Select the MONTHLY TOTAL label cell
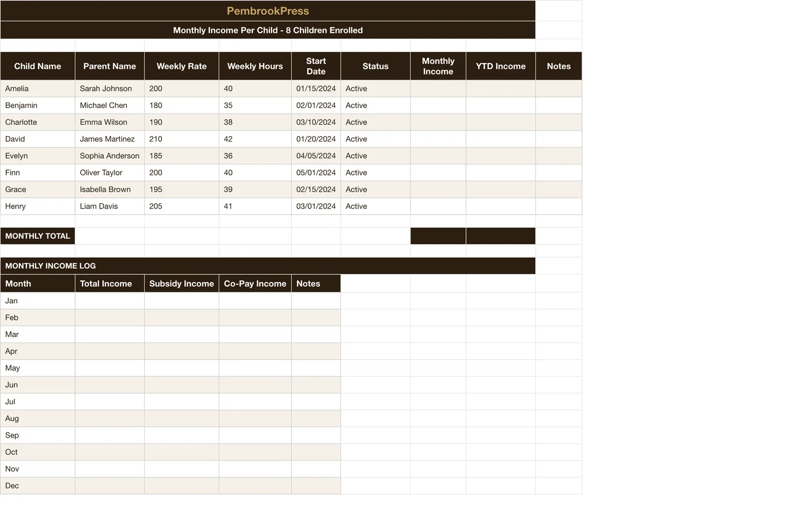 (x=38, y=236)
